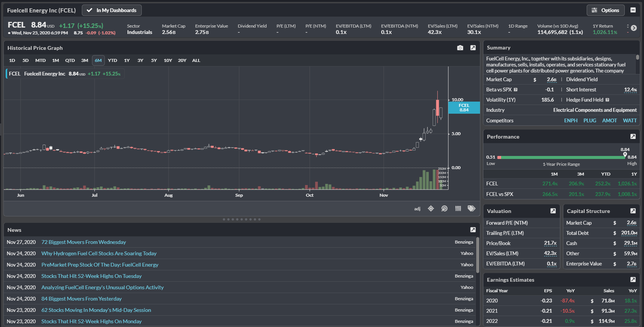Toggle the adj price adjustment setting

click(x=417, y=209)
